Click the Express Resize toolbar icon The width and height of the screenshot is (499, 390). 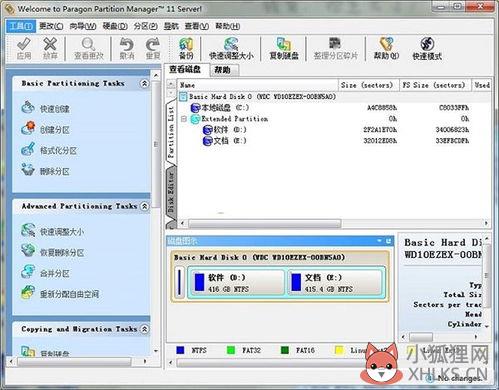(231, 44)
